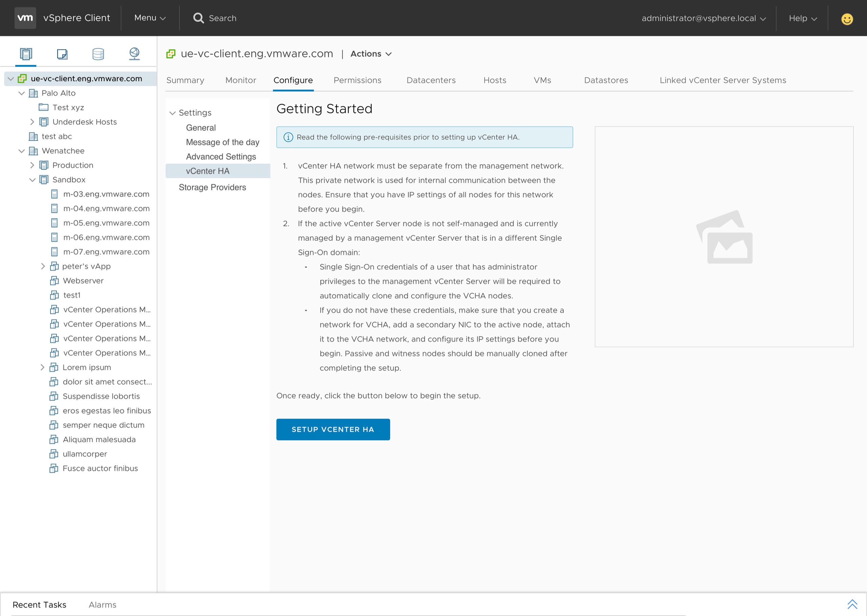
Task: Click the Palo Alto datacenter icon
Action: click(34, 93)
